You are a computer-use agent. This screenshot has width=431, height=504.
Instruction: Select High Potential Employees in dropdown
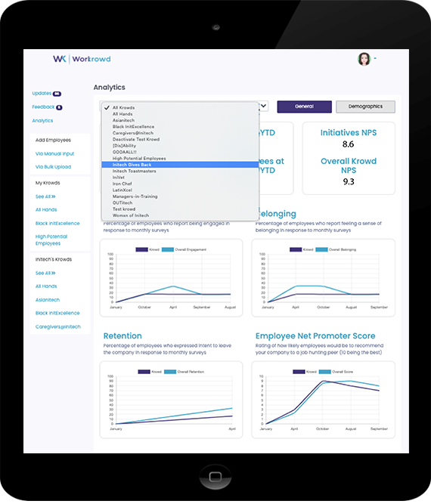180,158
